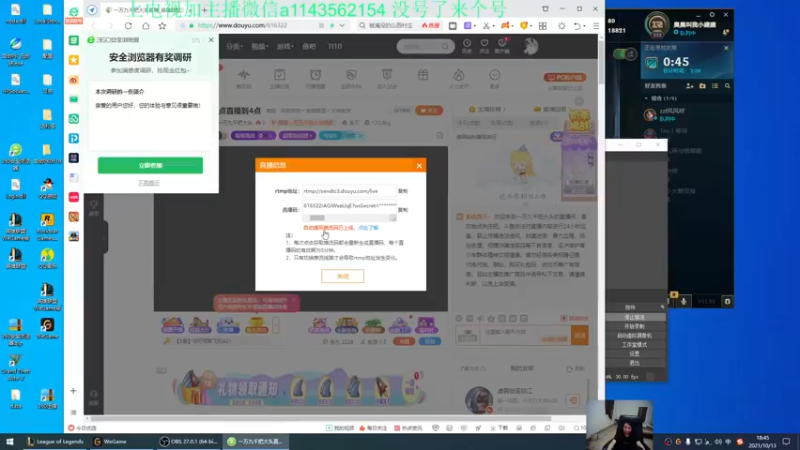This screenshot has height=450, width=800.
Task: Click the chat message input box
Action: pyautogui.click(x=526, y=335)
